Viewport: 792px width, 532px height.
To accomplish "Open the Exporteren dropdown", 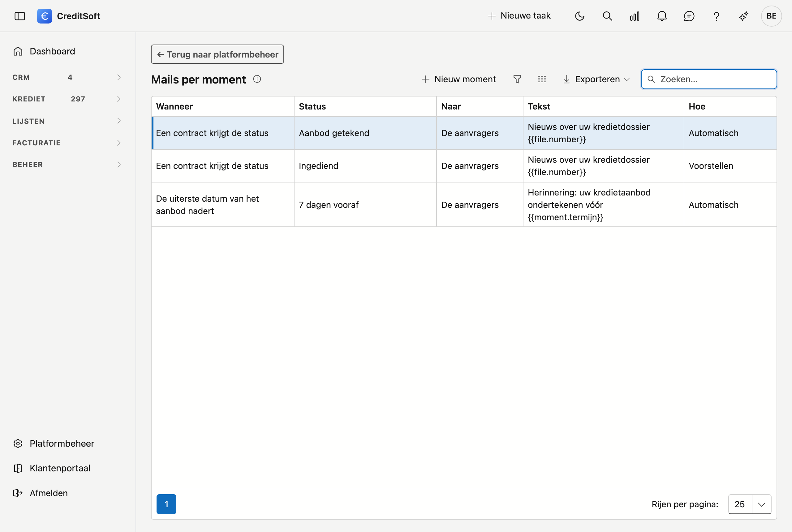I will pyautogui.click(x=596, y=79).
